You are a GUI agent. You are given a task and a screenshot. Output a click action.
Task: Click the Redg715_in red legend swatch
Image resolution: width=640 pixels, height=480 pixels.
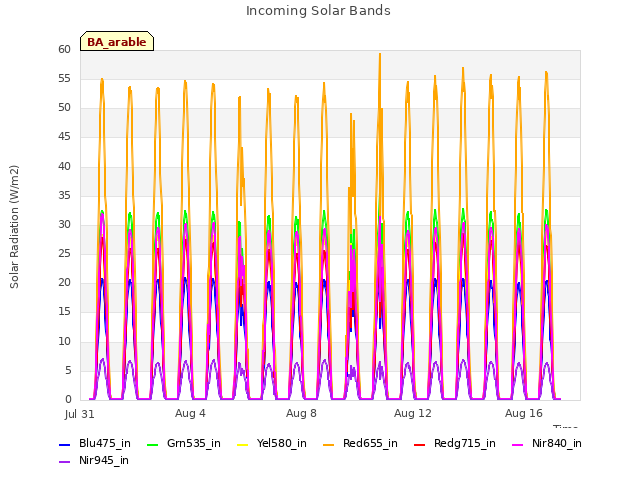[x=420, y=444]
